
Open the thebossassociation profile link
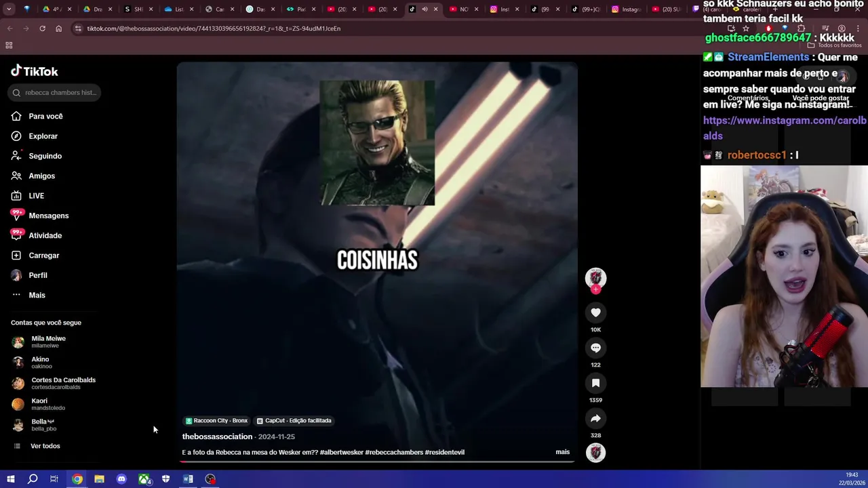217,436
